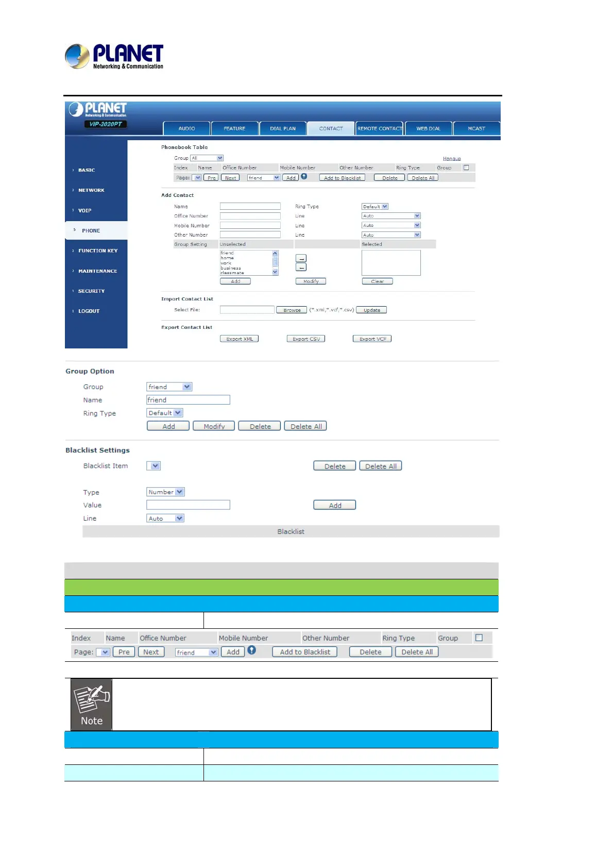Open the FUNCTION KEY sidebar menu
Screen dimensions: 613x868
(98, 251)
